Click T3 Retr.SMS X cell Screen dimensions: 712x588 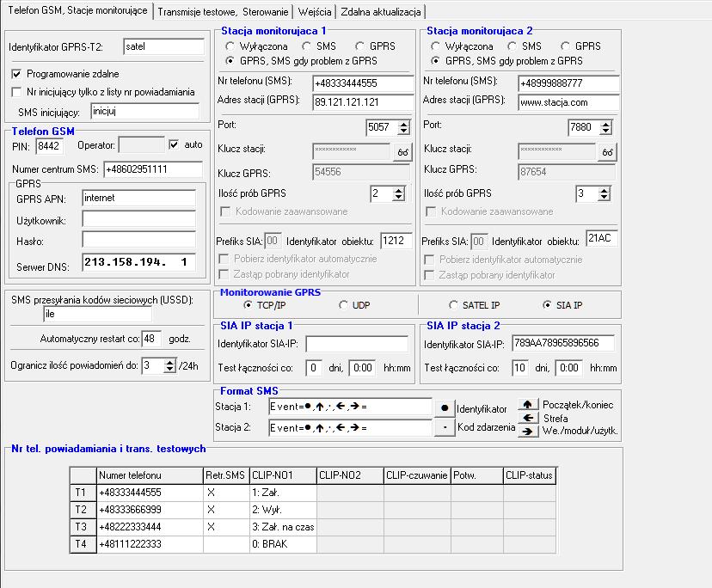226,527
